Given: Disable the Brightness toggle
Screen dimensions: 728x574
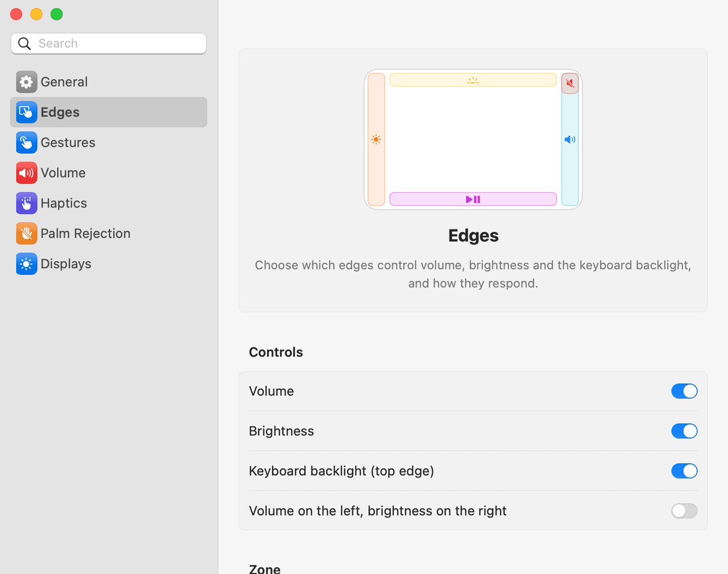Looking at the screenshot, I should point(685,431).
